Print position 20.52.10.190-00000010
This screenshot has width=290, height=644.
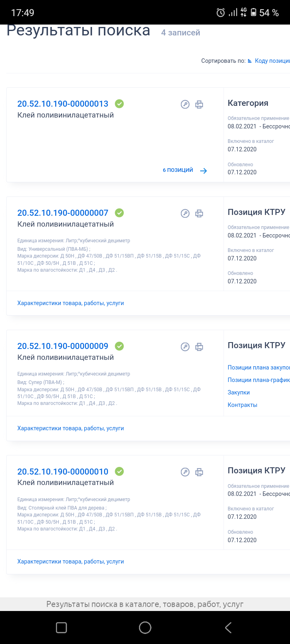coord(199,472)
